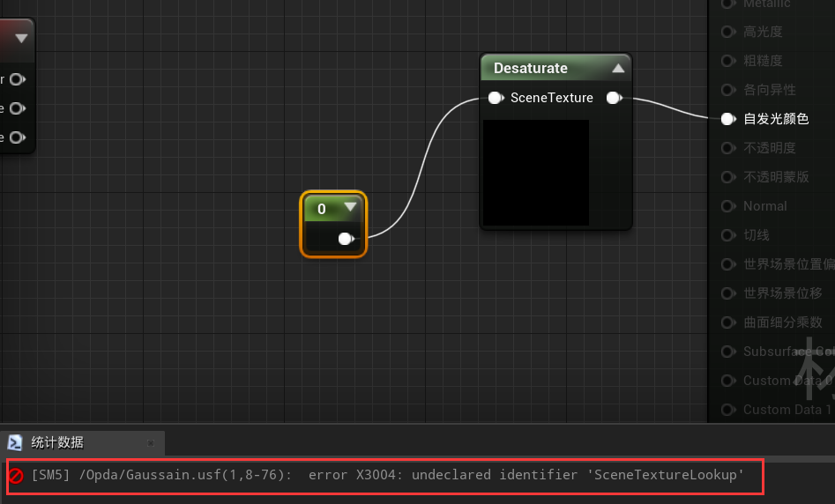Click the 曲面细分乘数 input pin
Image resolution: width=835 pixels, height=504 pixels.
(728, 322)
